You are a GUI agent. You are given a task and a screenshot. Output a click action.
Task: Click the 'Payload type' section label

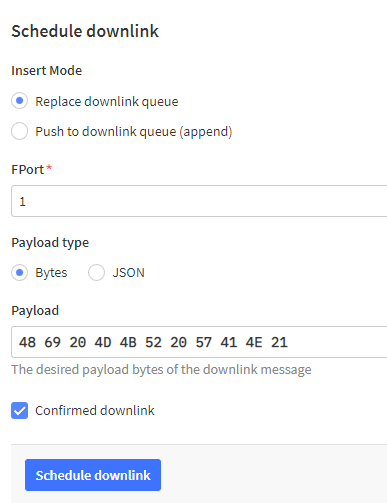click(x=50, y=243)
